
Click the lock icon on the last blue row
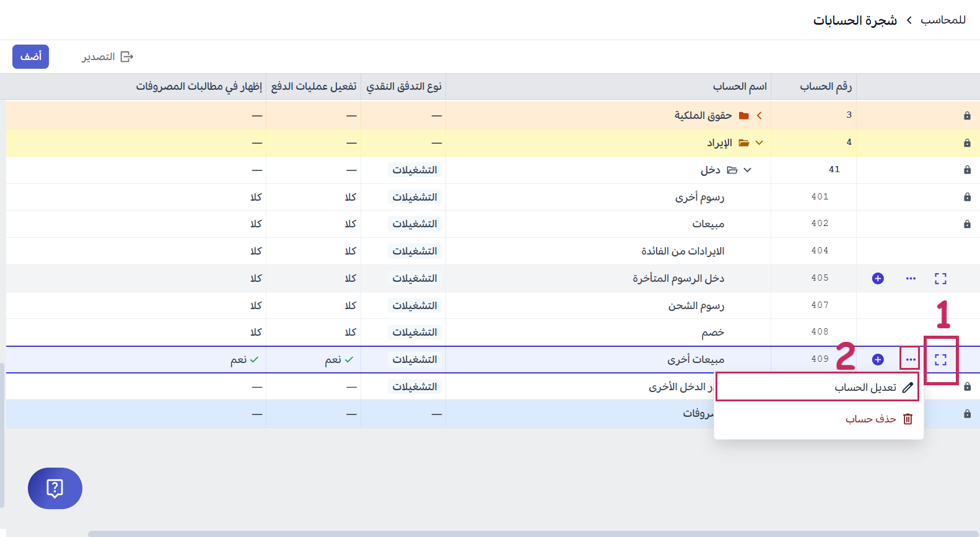click(967, 414)
